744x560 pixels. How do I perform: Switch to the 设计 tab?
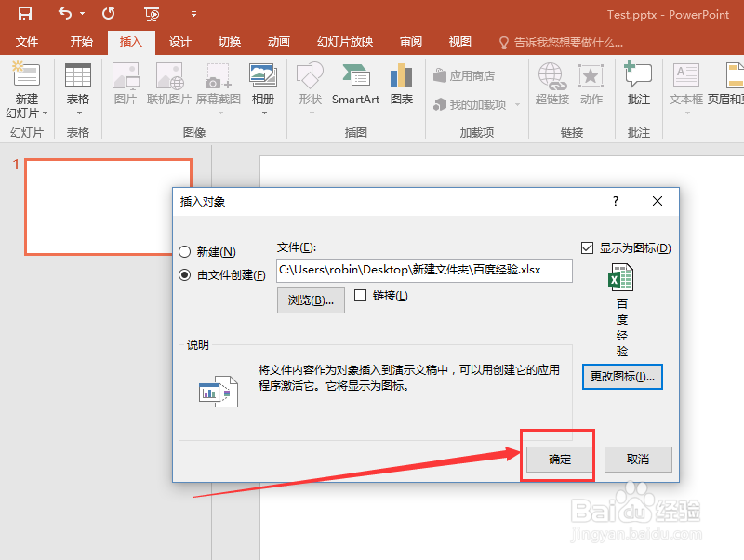tap(179, 42)
